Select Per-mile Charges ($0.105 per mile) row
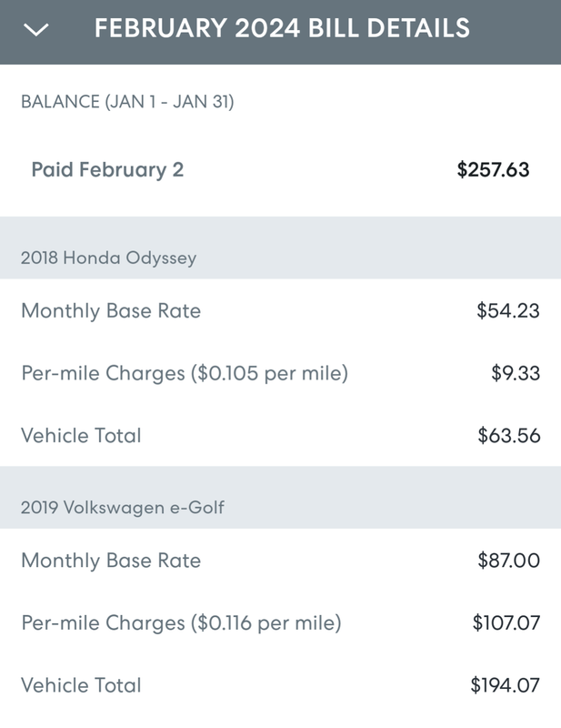The width and height of the screenshot is (561, 728). [x=280, y=373]
